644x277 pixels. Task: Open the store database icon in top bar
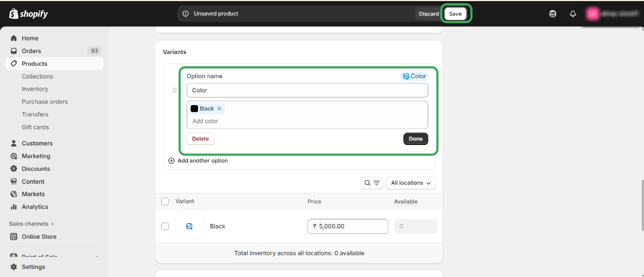(x=553, y=14)
